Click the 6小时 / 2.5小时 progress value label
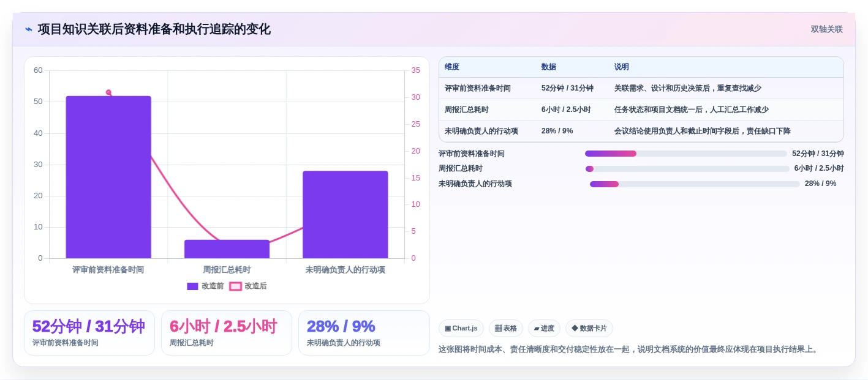 (819, 168)
